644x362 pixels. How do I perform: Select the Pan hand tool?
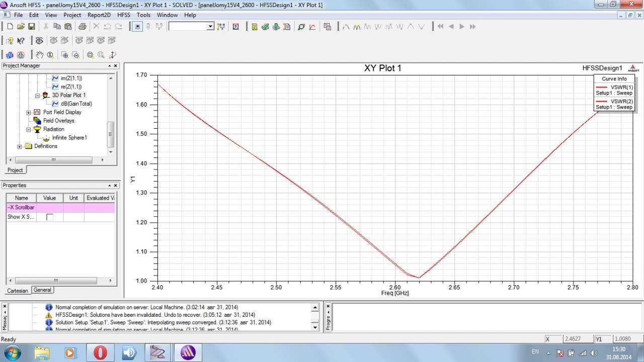(39, 55)
